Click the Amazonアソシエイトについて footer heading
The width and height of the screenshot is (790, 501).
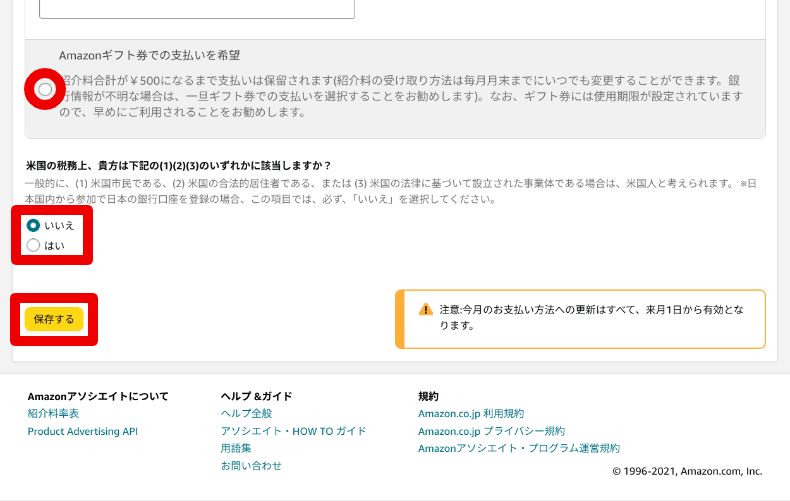tap(98, 396)
